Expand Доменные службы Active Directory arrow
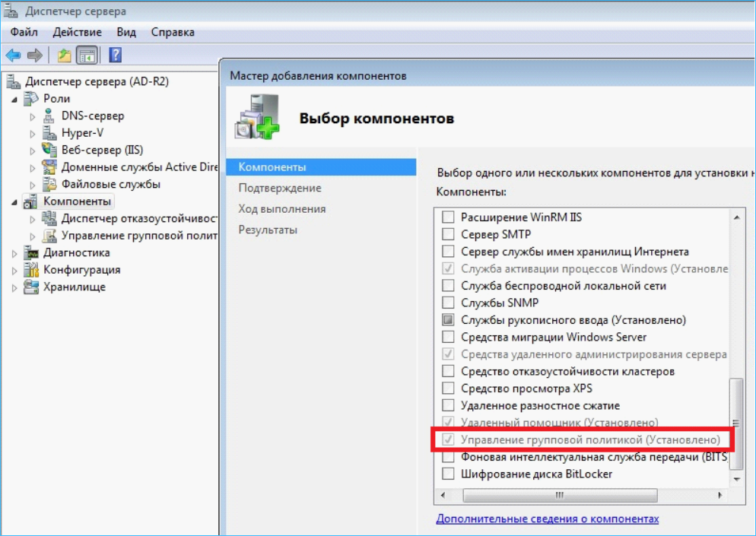 tap(32, 168)
